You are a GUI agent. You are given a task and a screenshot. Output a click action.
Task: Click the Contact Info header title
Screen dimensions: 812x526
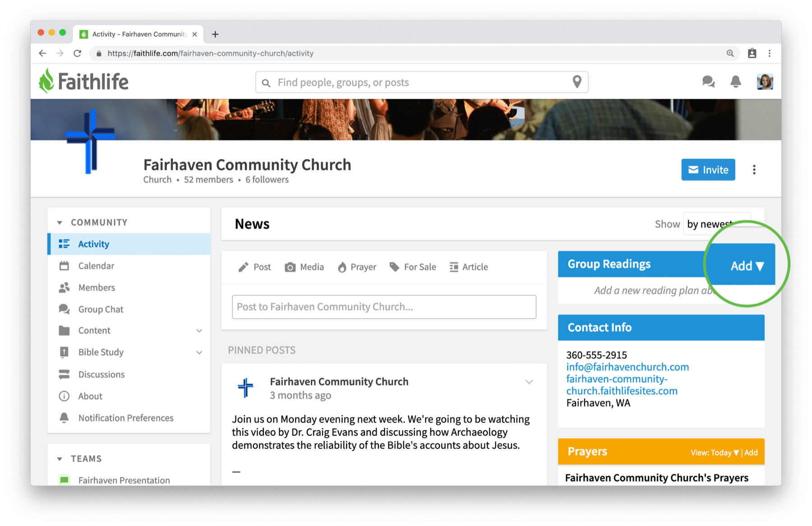coord(600,328)
